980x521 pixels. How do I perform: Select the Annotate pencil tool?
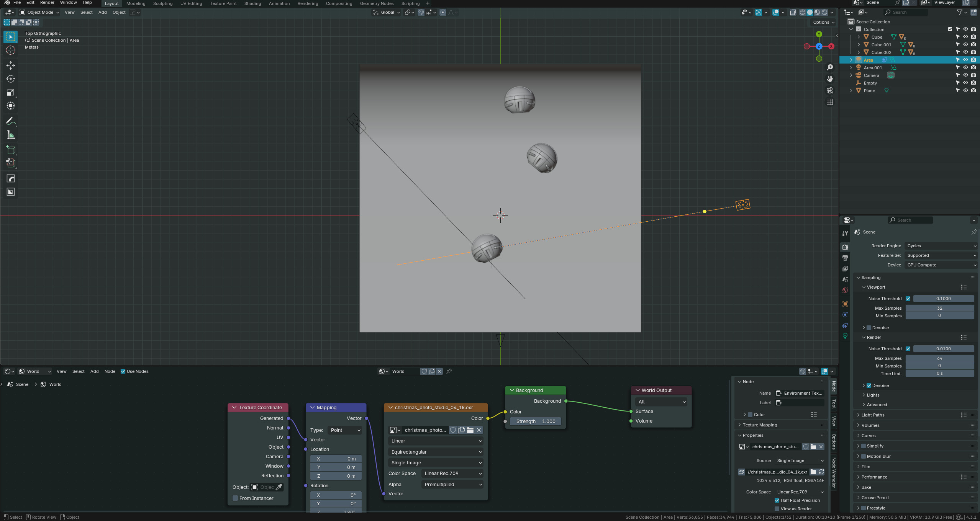tap(11, 121)
